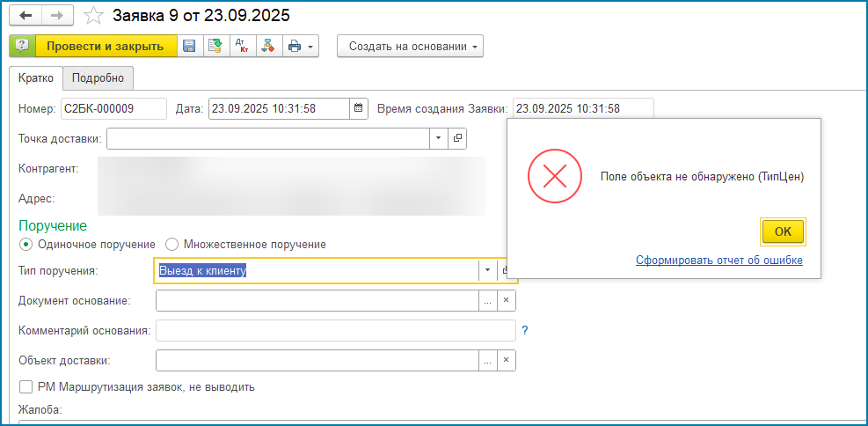Expand the Точка доставки dropdown list
The width and height of the screenshot is (868, 426).
(x=438, y=138)
